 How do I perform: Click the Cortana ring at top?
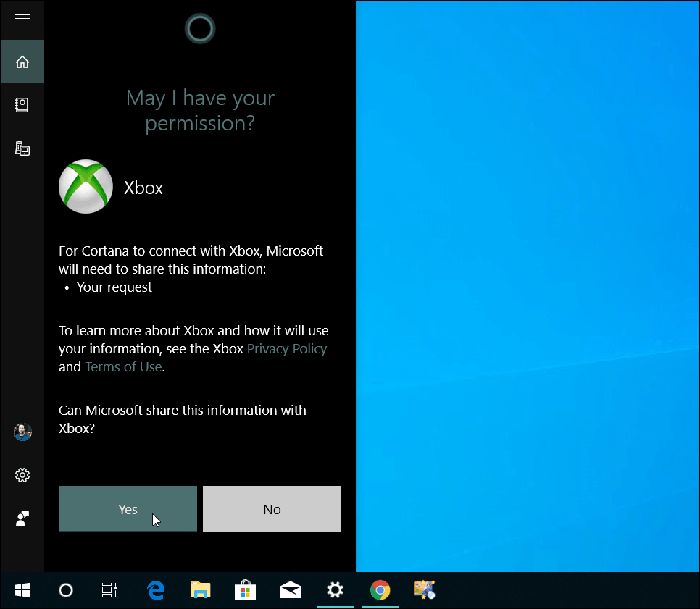[x=200, y=29]
